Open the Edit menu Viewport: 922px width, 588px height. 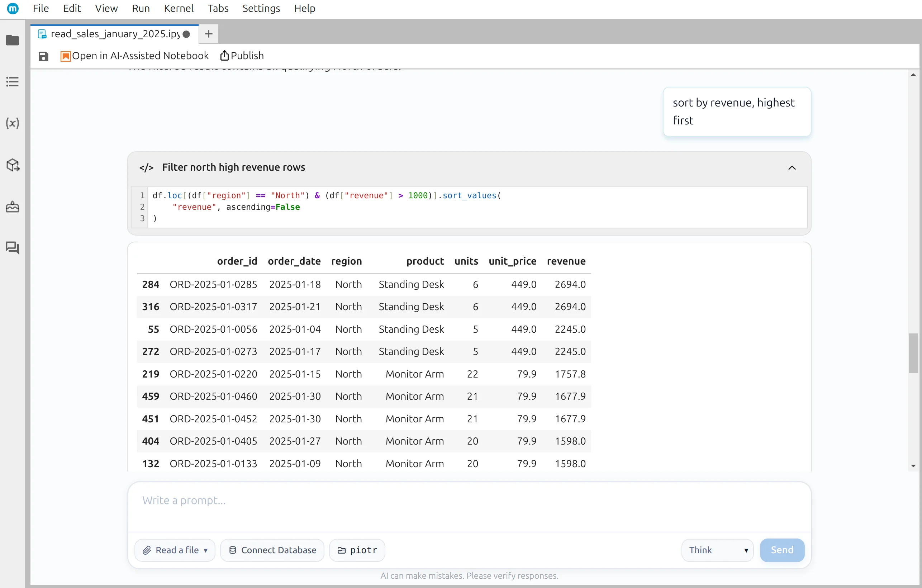tap(72, 9)
